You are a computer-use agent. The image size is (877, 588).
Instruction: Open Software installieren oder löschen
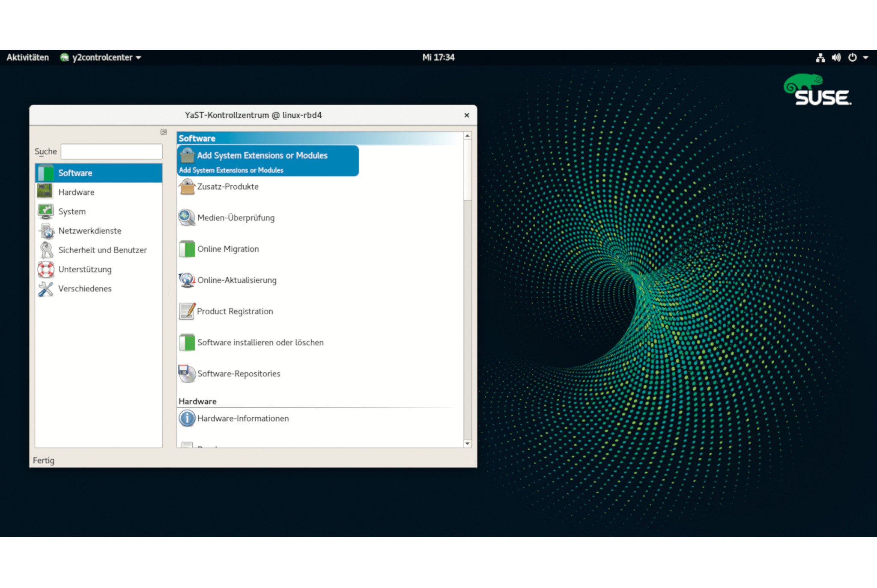pyautogui.click(x=260, y=342)
